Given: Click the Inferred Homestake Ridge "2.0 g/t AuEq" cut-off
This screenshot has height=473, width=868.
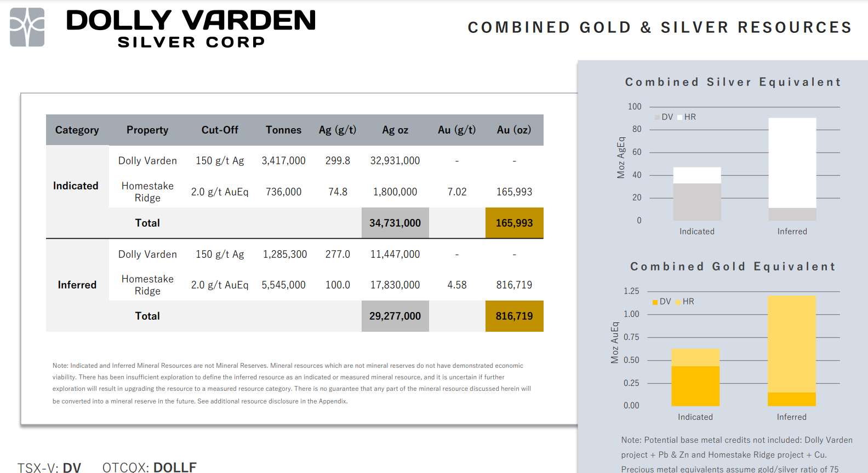Looking at the screenshot, I should (220, 285).
